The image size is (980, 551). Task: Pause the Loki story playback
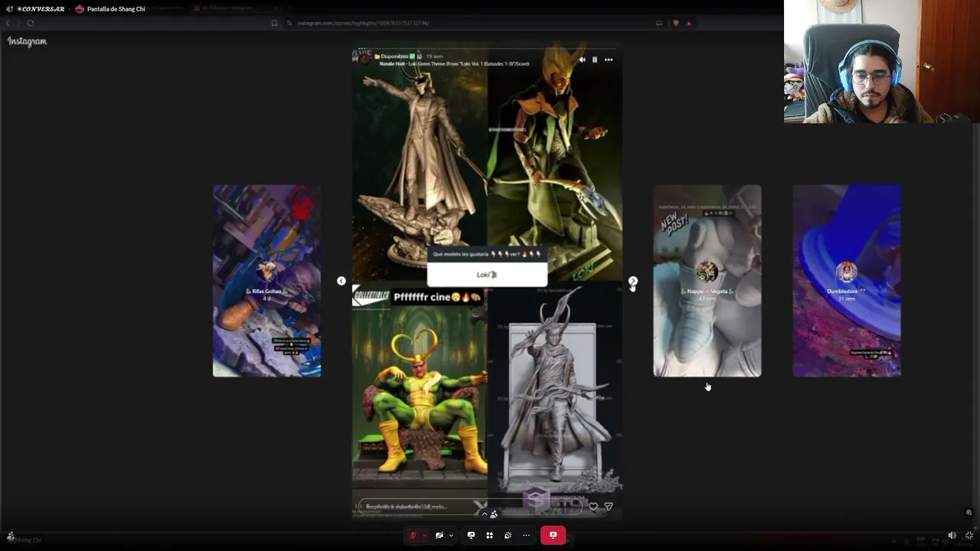[x=594, y=60]
